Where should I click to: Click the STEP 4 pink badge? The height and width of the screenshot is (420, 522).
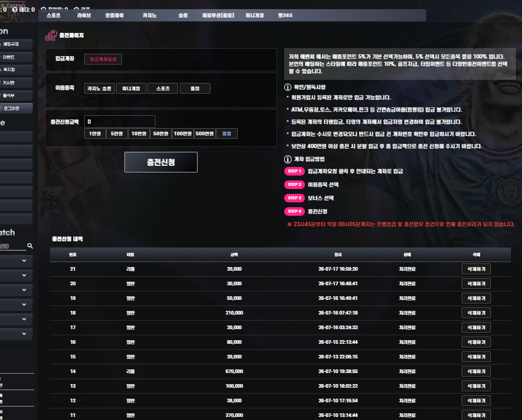(x=295, y=212)
